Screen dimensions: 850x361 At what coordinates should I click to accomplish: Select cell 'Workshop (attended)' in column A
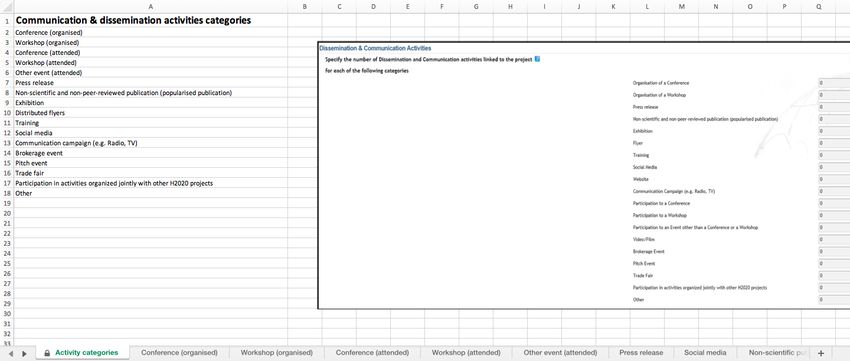point(150,62)
